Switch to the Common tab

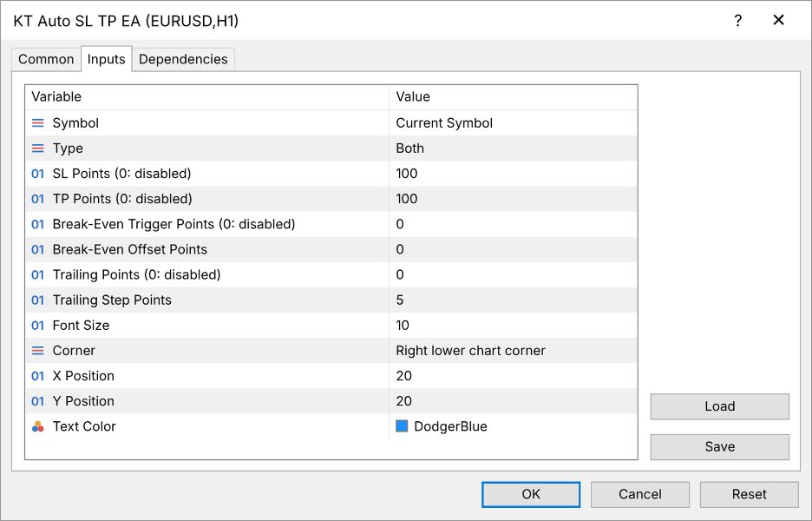tap(46, 59)
